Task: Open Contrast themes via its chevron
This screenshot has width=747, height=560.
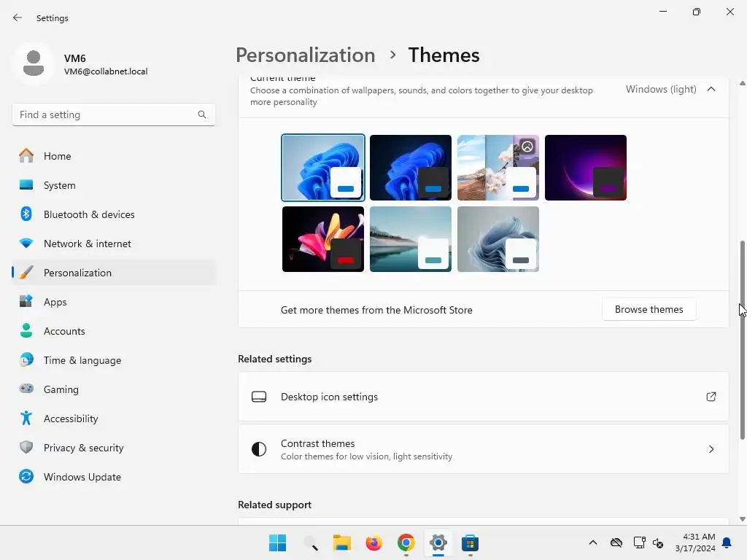Action: pyautogui.click(x=711, y=449)
